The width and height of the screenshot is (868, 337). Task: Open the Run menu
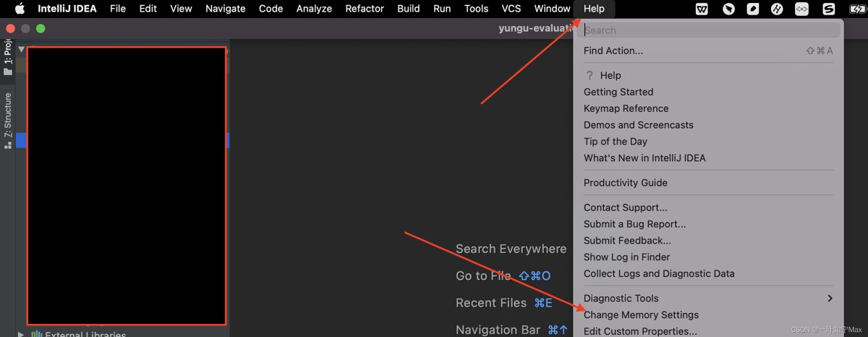(442, 9)
